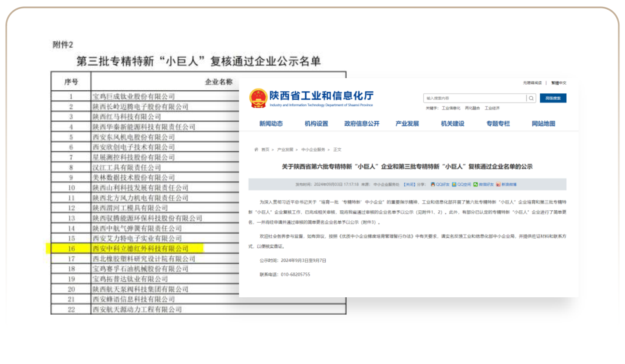Image resolution: width=625 pixels, height=364 pixels.
Task: Select row 陕西北方风力机电有限责任公司
Action: [x=140, y=198]
